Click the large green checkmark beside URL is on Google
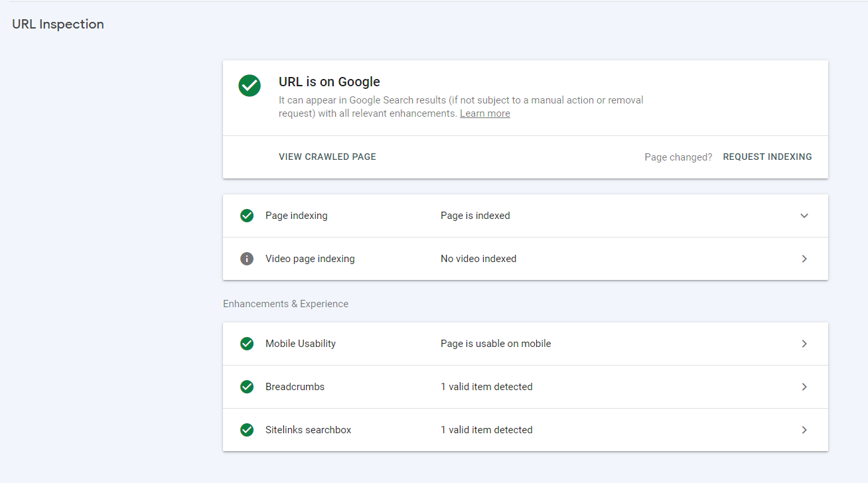 point(250,85)
